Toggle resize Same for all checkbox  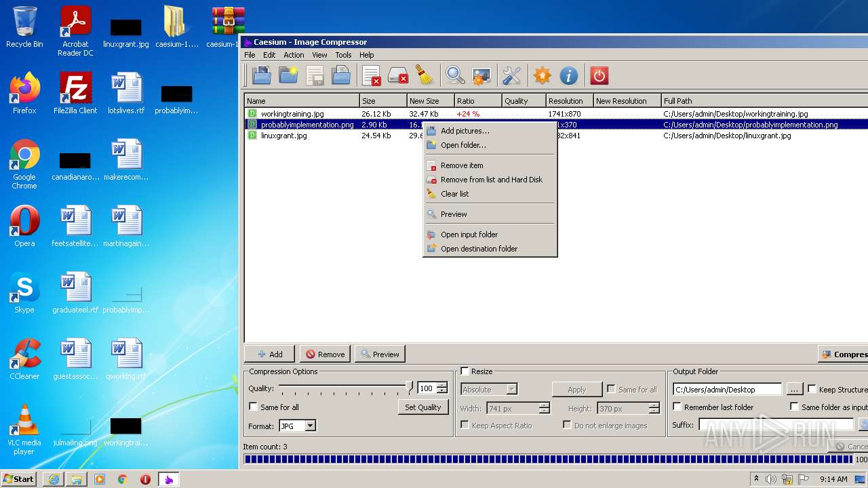(611, 389)
